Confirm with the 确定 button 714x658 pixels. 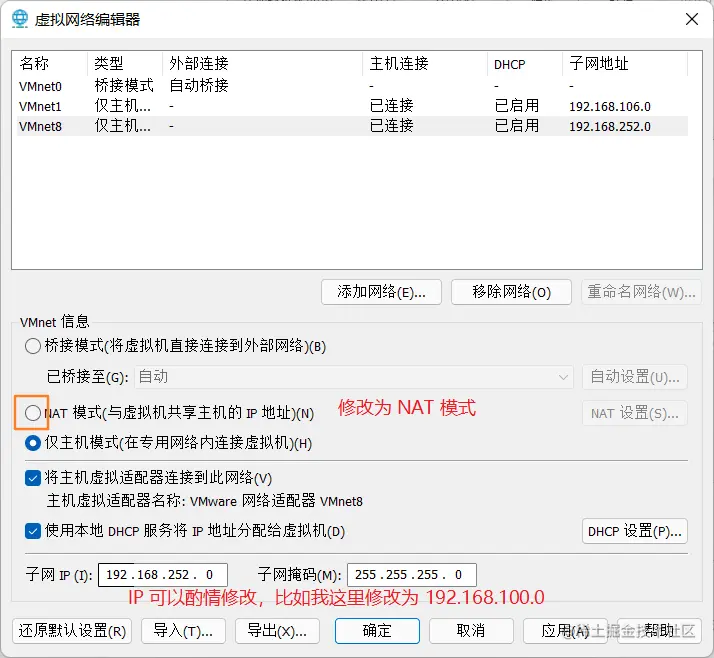(x=377, y=631)
